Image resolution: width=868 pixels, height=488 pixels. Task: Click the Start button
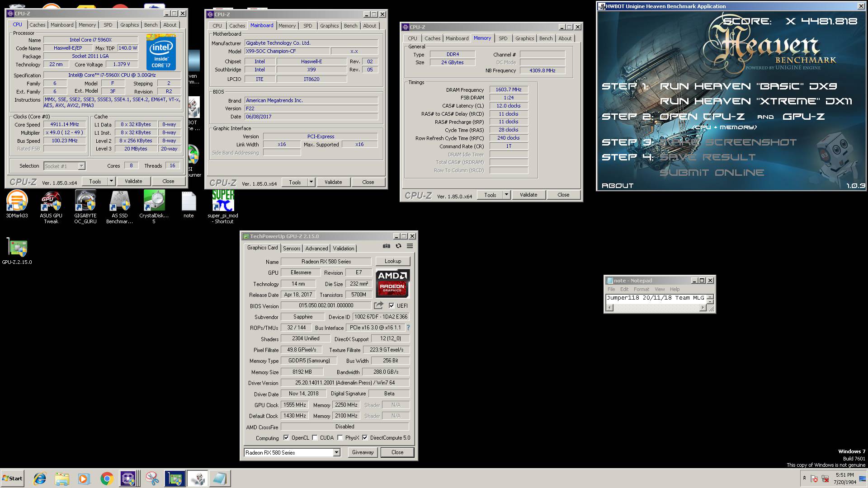coord(13,479)
